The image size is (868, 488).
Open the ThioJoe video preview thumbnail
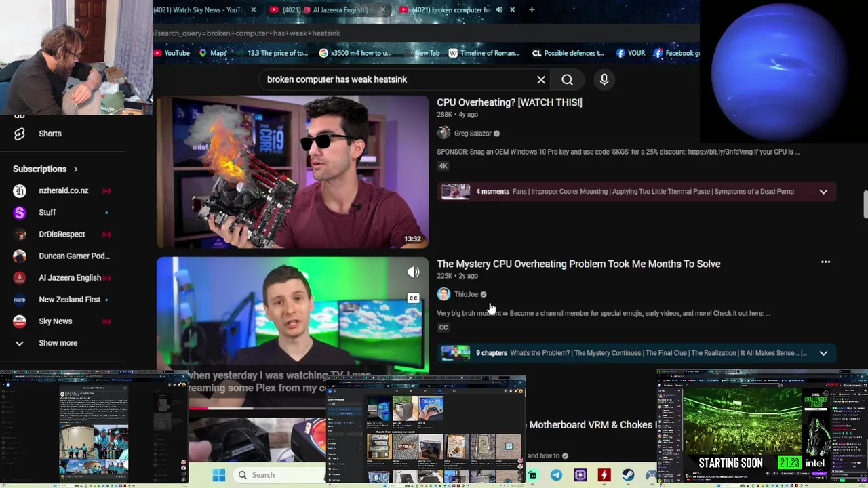point(292,315)
